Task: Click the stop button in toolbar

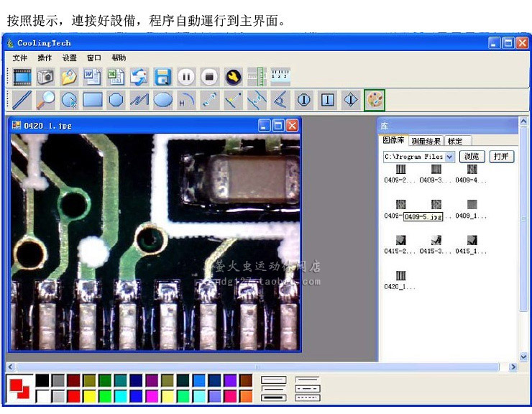Action: click(208, 76)
